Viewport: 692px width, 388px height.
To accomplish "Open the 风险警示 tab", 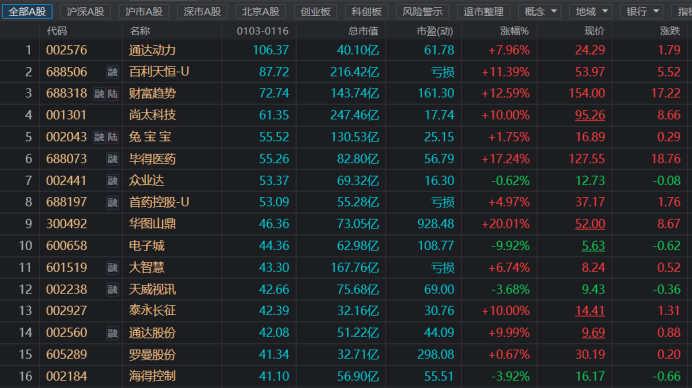I will pyautogui.click(x=422, y=11).
